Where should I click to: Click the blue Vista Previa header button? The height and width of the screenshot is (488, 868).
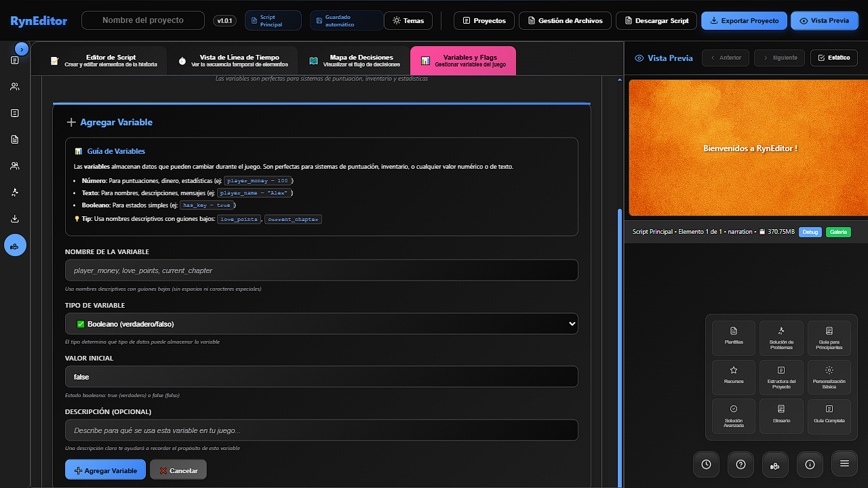(825, 21)
